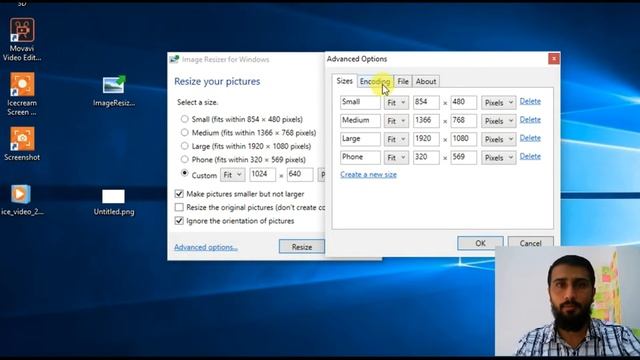This screenshot has height=360, width=640.
Task: Open Fit dropdown in Medium row
Action: tap(396, 121)
